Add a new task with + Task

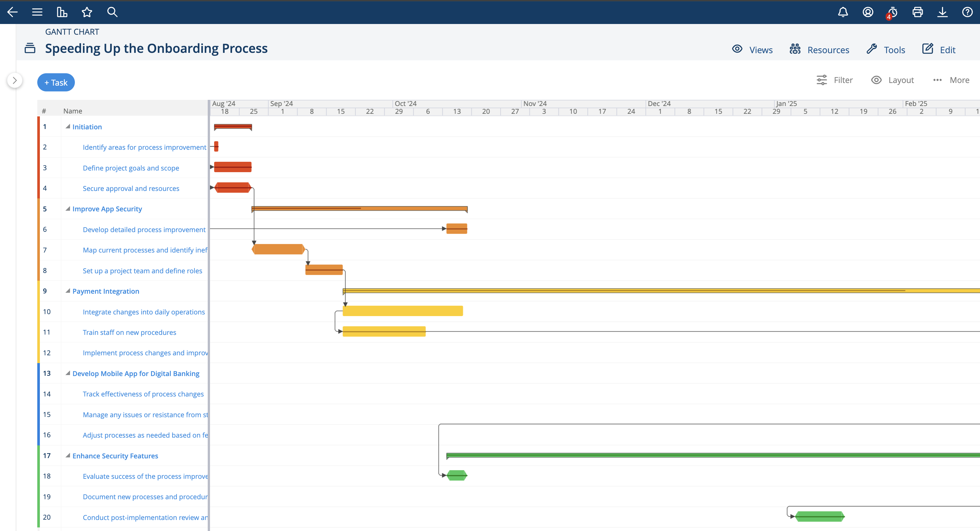pyautogui.click(x=56, y=83)
